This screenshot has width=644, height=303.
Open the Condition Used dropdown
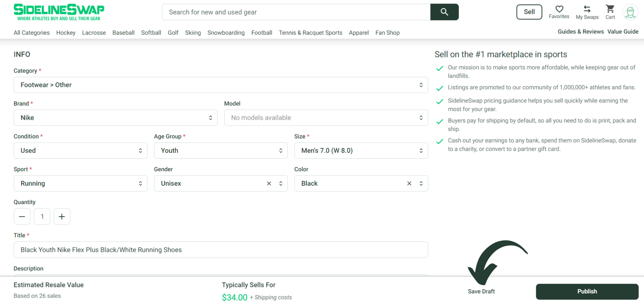point(80,150)
